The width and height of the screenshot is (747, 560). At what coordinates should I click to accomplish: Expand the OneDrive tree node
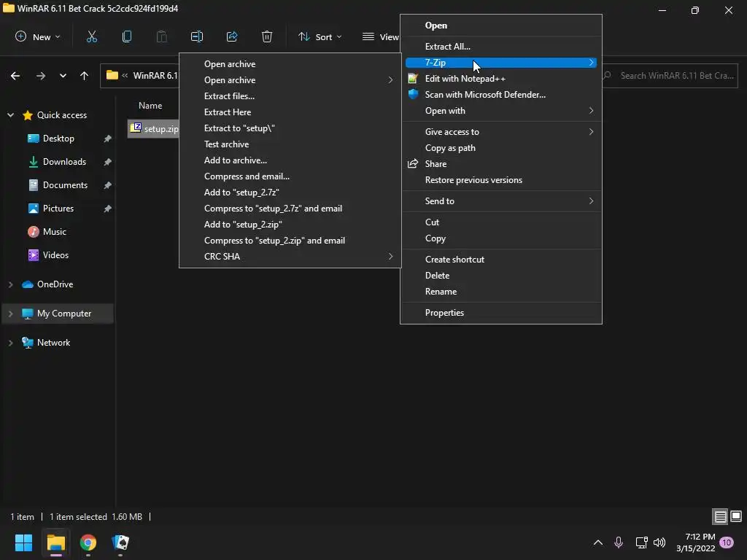(10, 284)
